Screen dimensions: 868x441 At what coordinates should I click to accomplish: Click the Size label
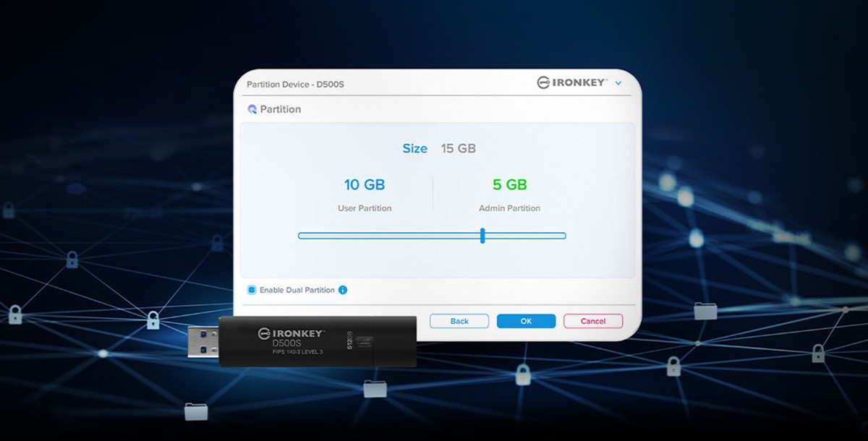[415, 148]
